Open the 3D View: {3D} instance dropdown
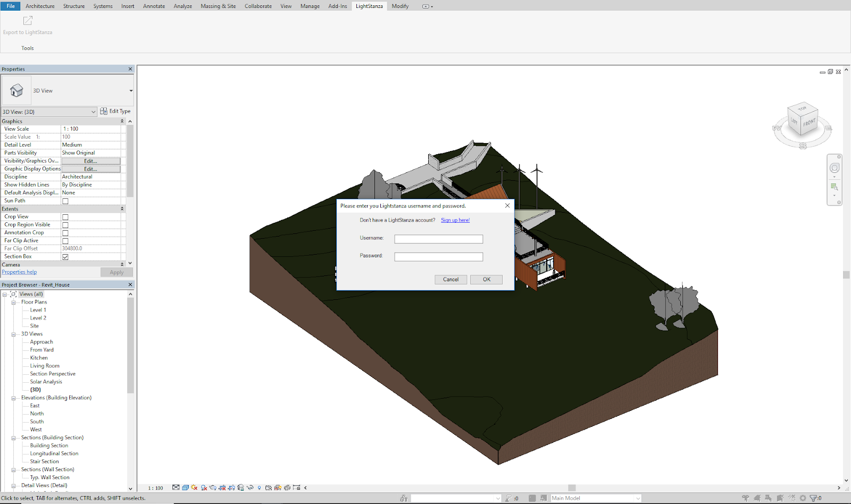The width and height of the screenshot is (851, 504). (49, 112)
